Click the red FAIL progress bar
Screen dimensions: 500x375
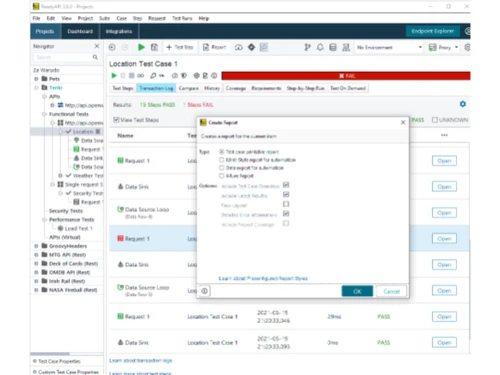click(346, 76)
